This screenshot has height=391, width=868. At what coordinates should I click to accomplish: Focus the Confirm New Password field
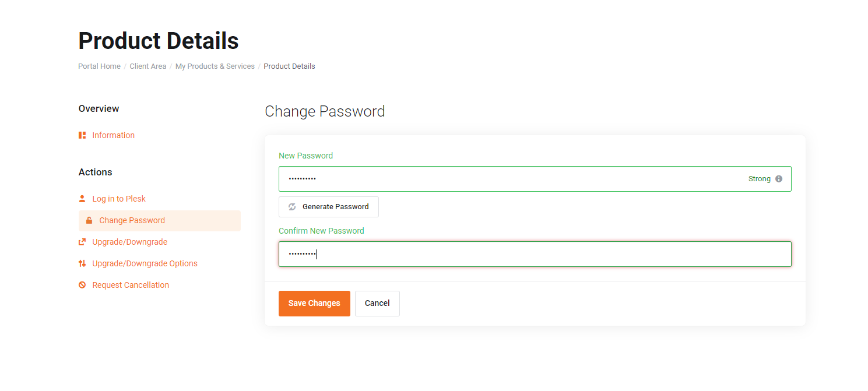[x=535, y=254]
